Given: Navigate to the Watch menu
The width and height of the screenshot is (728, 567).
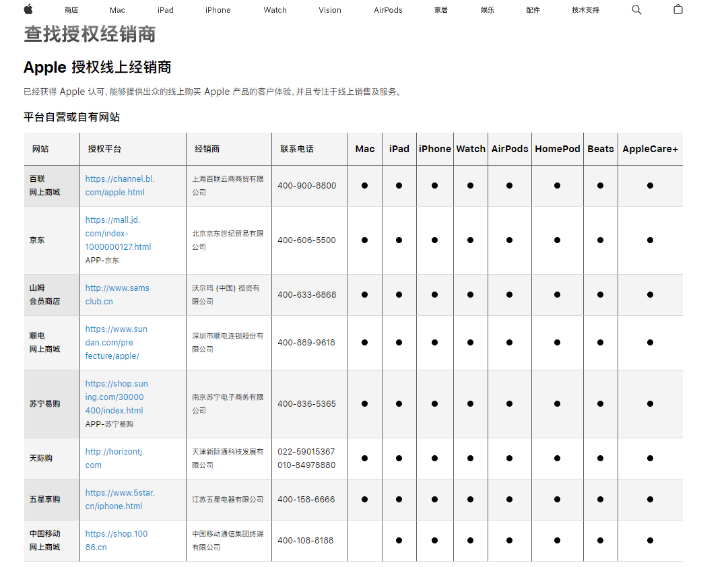Looking at the screenshot, I should tap(275, 10).
